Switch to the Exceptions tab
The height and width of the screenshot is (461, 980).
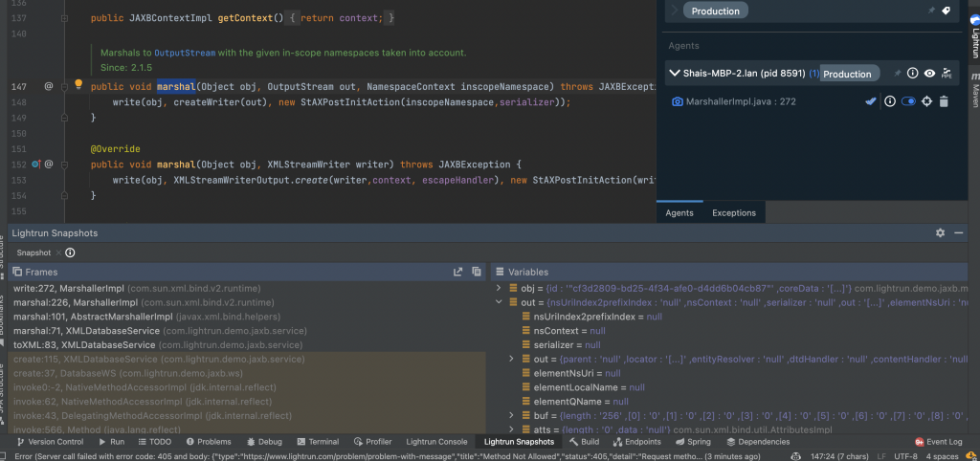(x=734, y=213)
